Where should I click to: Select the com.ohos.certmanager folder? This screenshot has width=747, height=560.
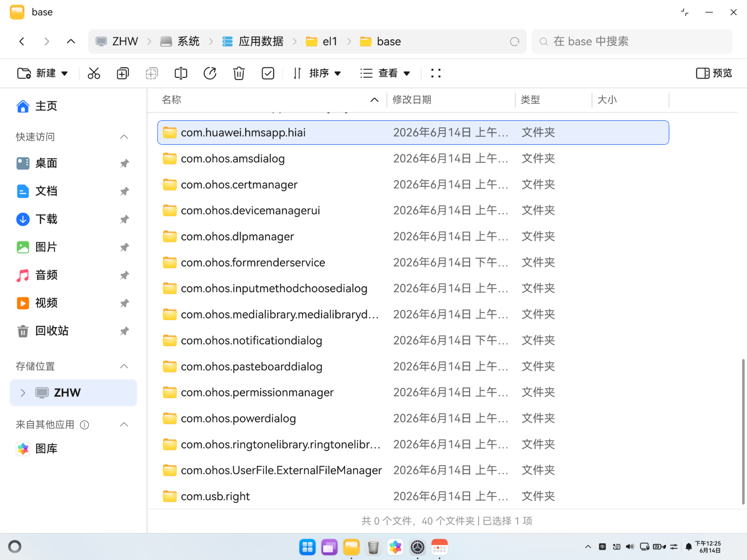(x=413, y=185)
